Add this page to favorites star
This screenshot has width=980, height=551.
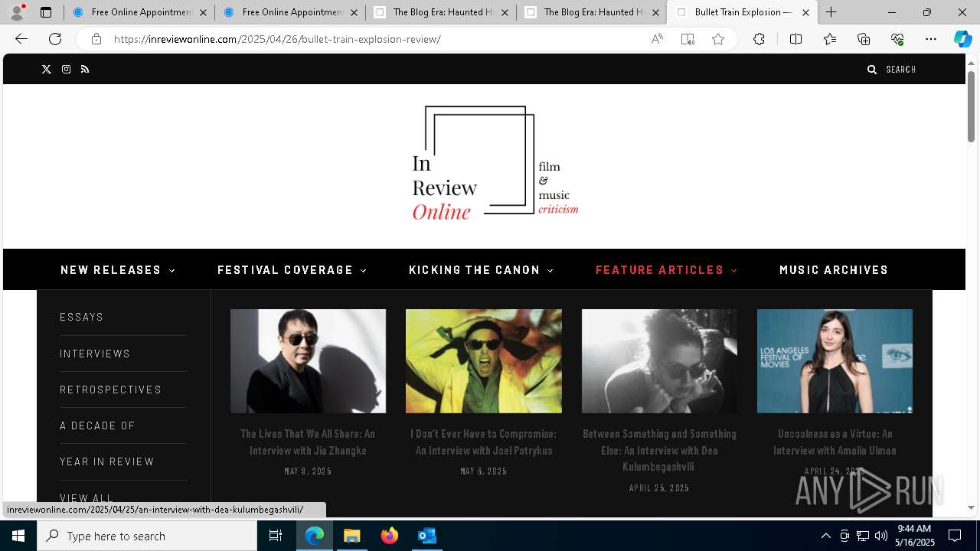point(718,39)
